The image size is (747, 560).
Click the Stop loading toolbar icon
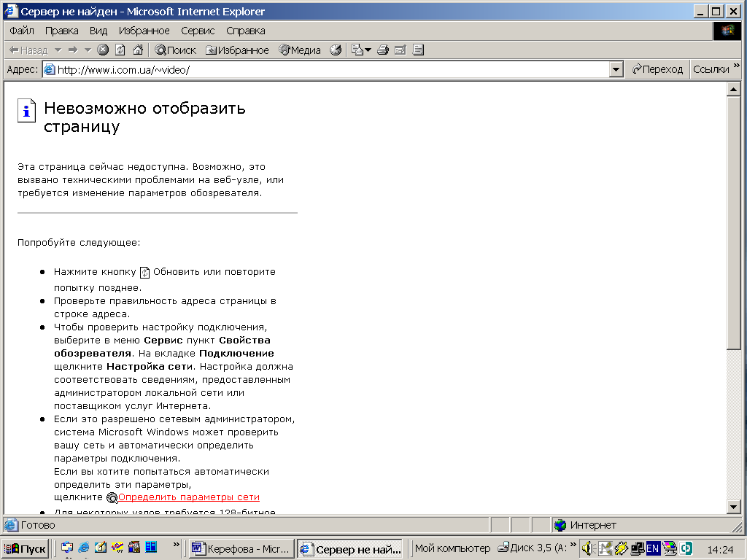(103, 50)
